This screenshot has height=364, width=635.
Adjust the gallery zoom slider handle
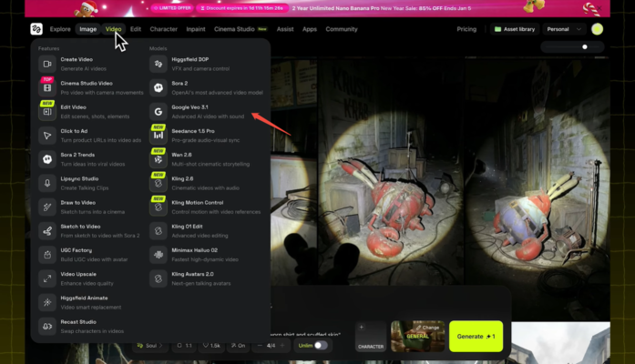pos(584,47)
